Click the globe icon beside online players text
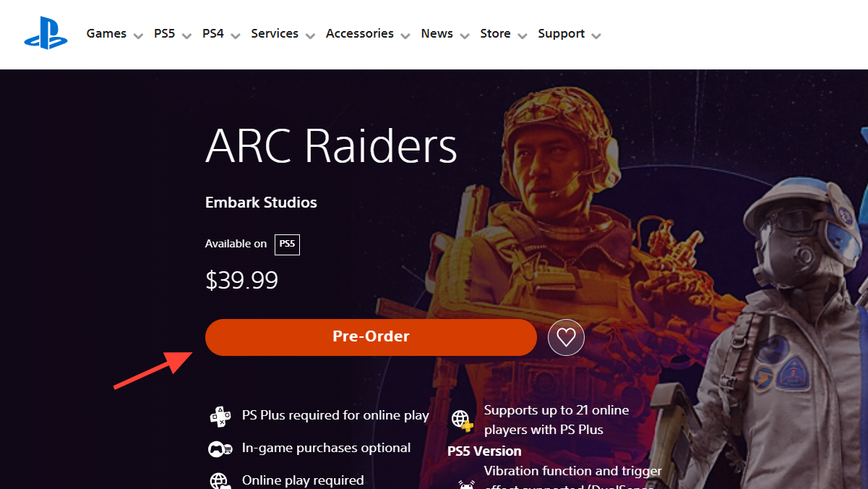 tap(462, 420)
